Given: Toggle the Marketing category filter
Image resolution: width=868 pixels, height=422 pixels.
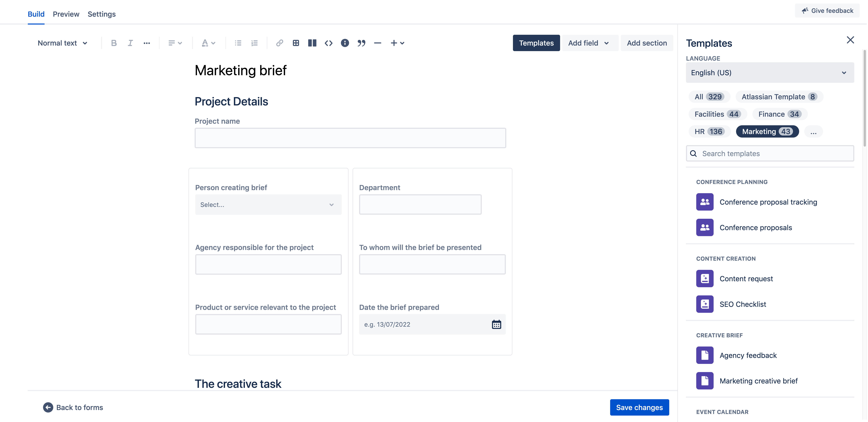Looking at the screenshot, I should (x=767, y=131).
